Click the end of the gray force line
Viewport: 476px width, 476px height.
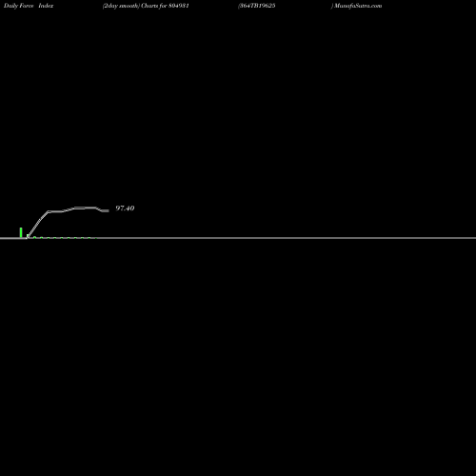point(108,210)
